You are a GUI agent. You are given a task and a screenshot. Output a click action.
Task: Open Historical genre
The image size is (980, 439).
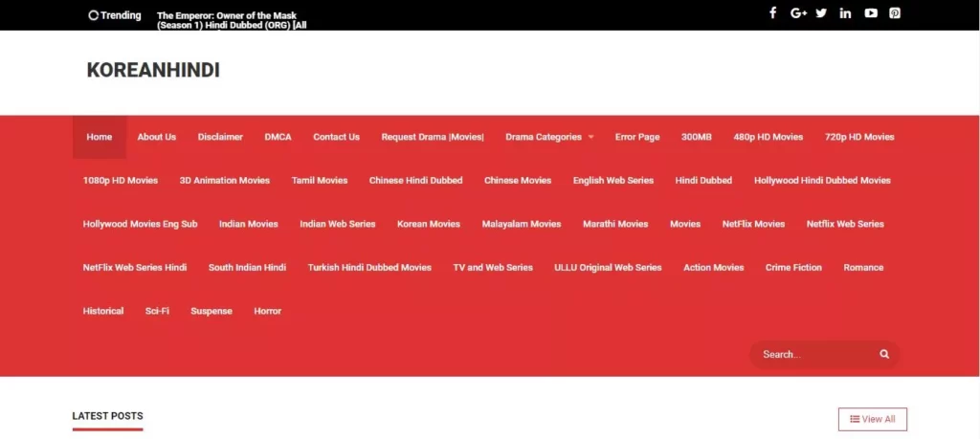(103, 311)
